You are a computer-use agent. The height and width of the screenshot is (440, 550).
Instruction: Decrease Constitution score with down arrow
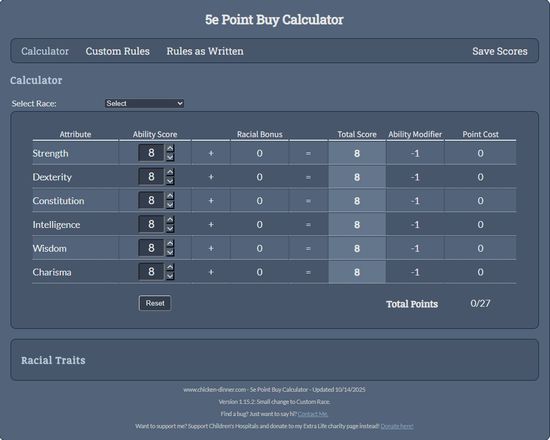[x=170, y=205]
